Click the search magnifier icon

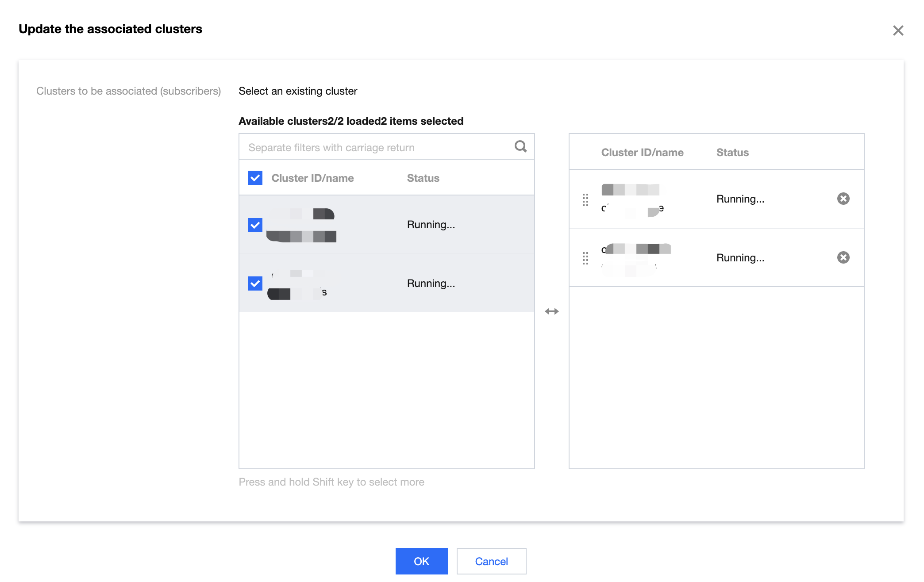pyautogui.click(x=520, y=146)
